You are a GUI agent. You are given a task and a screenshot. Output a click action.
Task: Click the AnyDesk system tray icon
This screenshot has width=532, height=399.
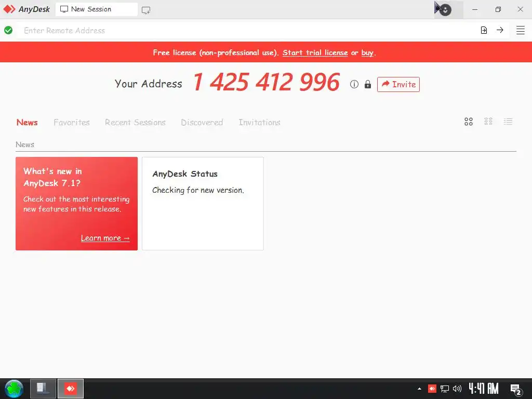(x=432, y=389)
